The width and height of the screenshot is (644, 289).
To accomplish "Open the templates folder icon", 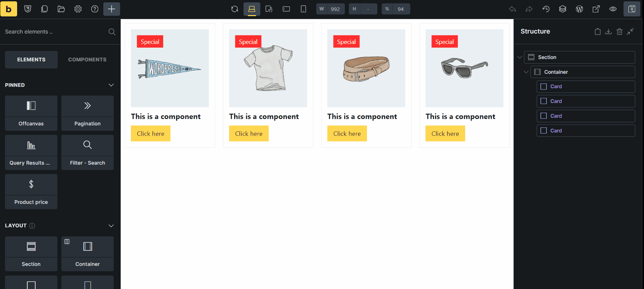I will coord(61,9).
